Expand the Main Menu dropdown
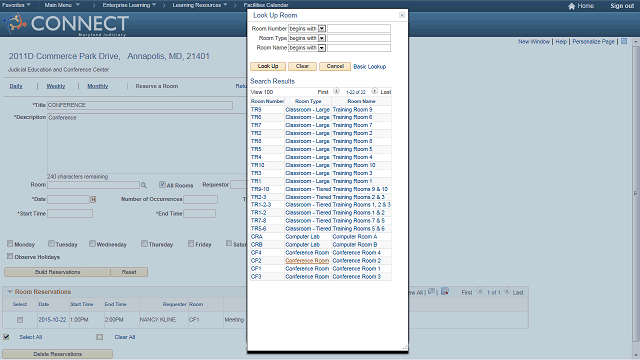640x360 pixels. 62,5
